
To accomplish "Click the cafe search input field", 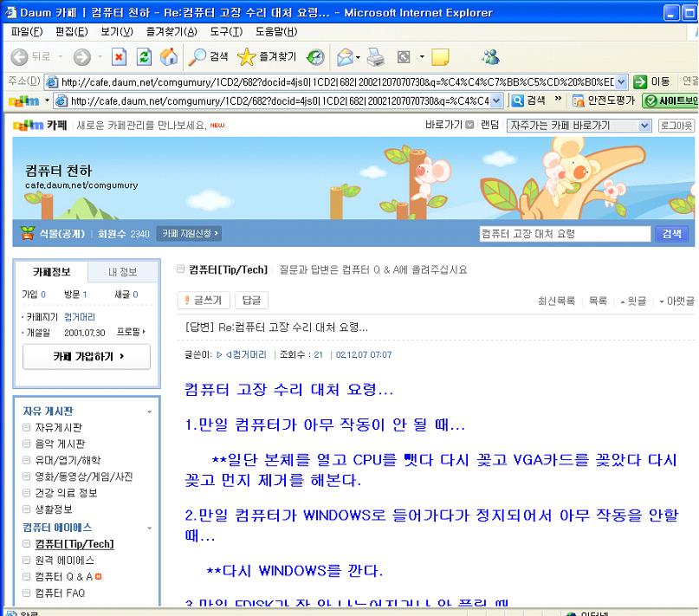I will (565, 233).
